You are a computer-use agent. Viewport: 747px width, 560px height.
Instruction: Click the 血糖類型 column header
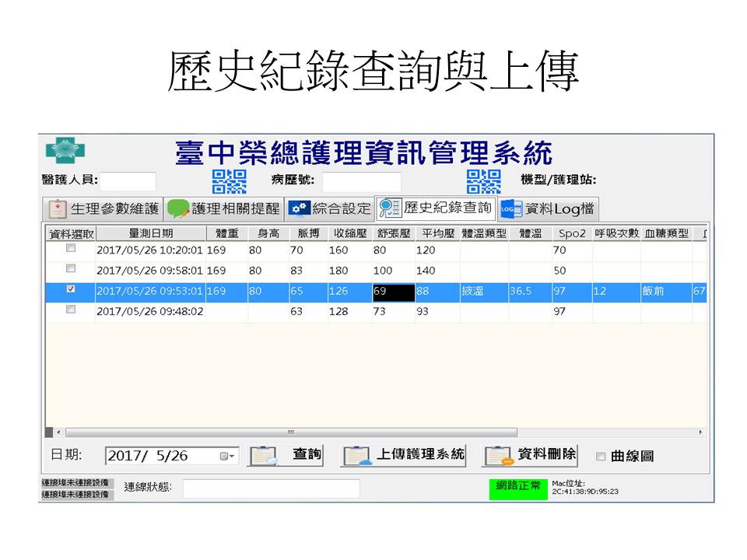click(x=667, y=233)
